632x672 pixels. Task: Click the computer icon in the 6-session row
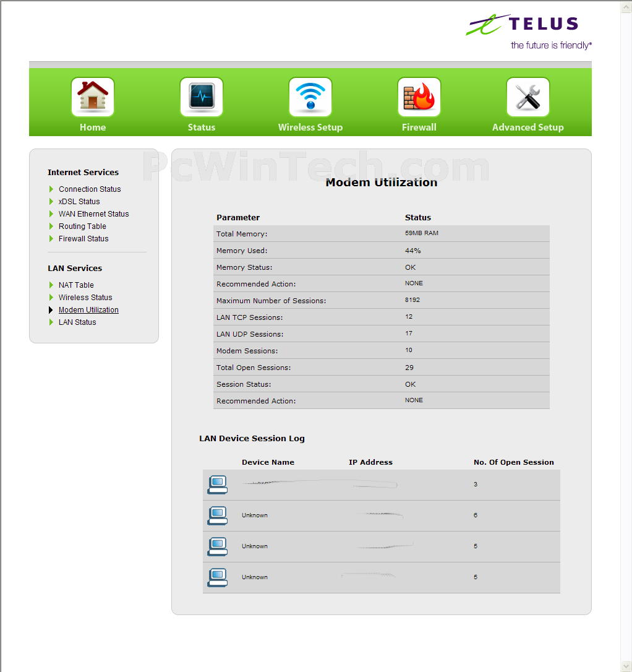tap(218, 515)
